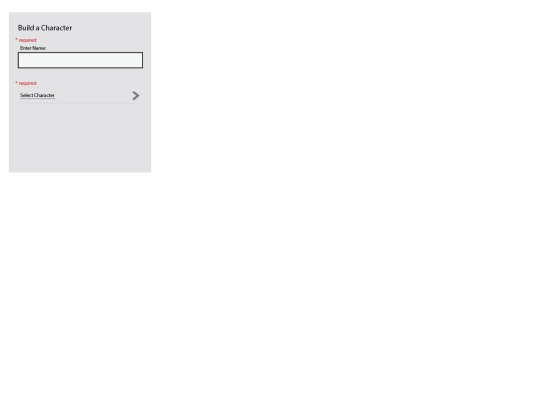540x405 pixels.
Task: Expand the Select Character row
Action: point(80,95)
